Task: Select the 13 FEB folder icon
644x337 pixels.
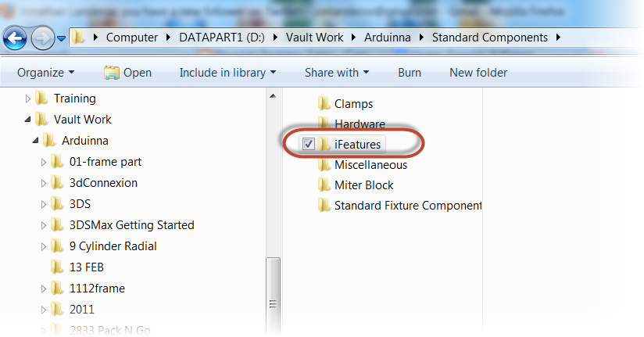Action: [x=57, y=267]
